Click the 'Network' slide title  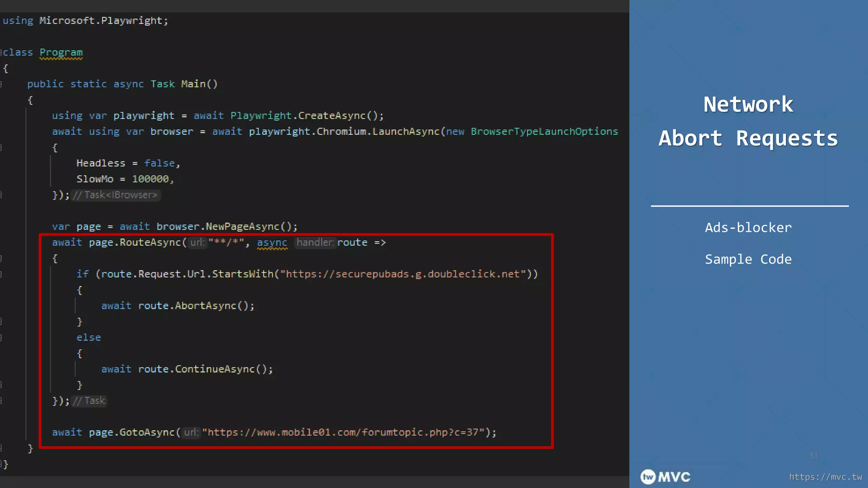(x=748, y=105)
